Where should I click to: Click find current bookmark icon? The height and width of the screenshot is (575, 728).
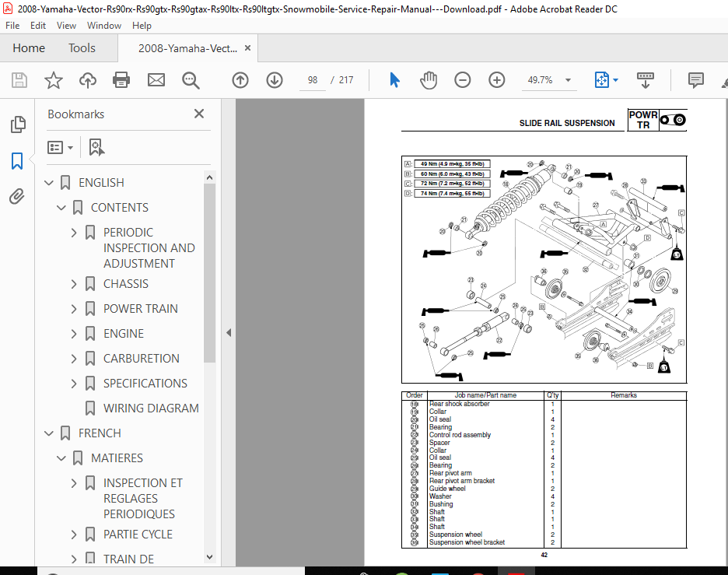pos(96,147)
